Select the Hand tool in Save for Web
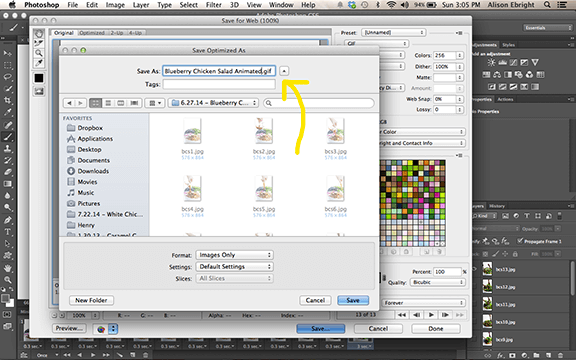 point(39,34)
